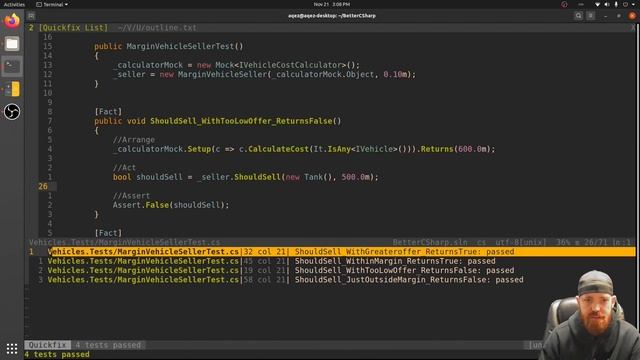
Task: Click the network indicator in top bar
Action: point(597,4)
